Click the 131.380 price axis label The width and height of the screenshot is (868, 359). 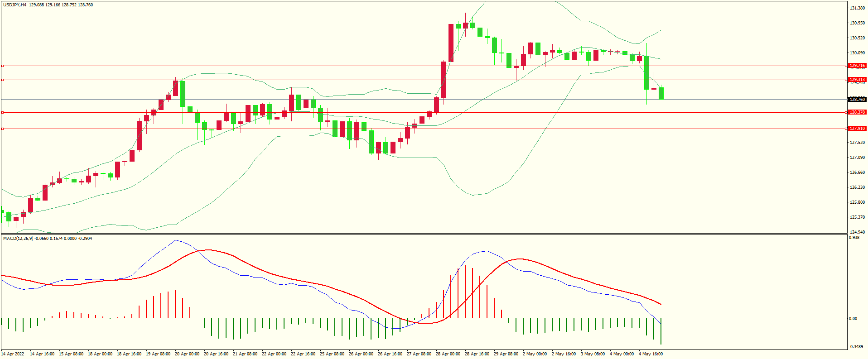point(857,8)
